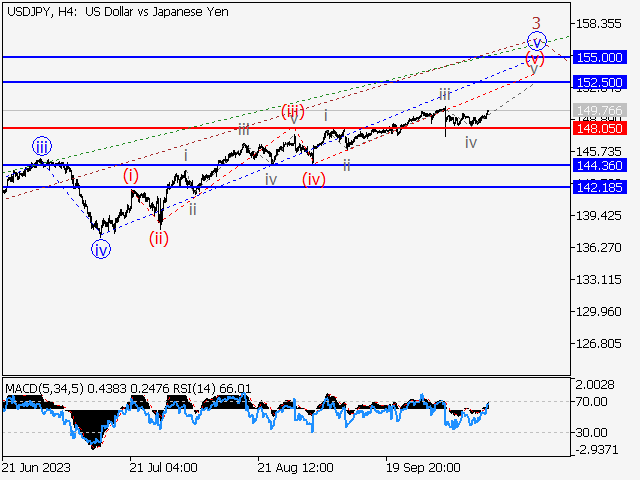Click the MACD(5,34,5) RSI(14) indicator label
This screenshot has height=480, width=640.
128,388
